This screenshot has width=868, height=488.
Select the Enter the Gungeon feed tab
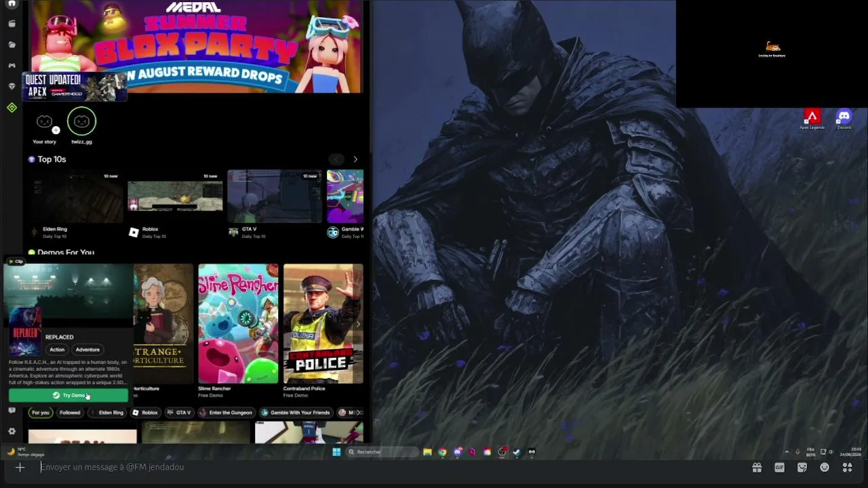[x=226, y=412]
